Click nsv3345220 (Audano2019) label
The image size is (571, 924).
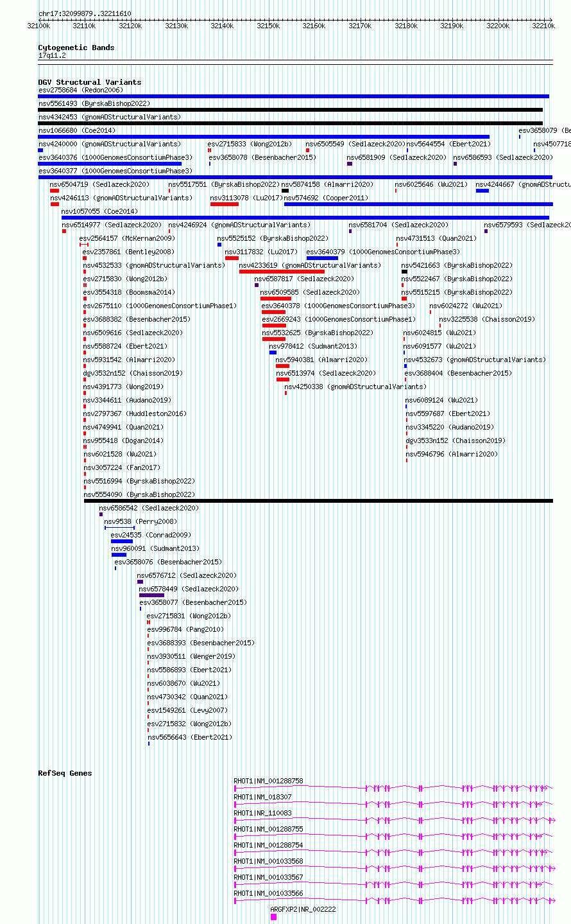pos(450,427)
